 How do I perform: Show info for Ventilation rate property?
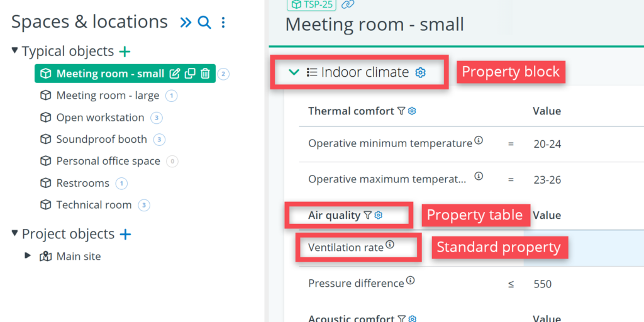pos(390,245)
